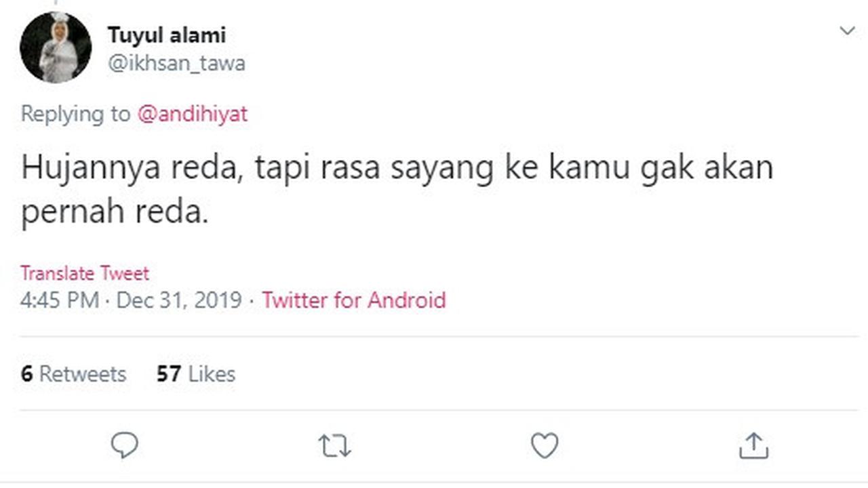Reply to the tweet via speech bubble icon

pos(124,445)
